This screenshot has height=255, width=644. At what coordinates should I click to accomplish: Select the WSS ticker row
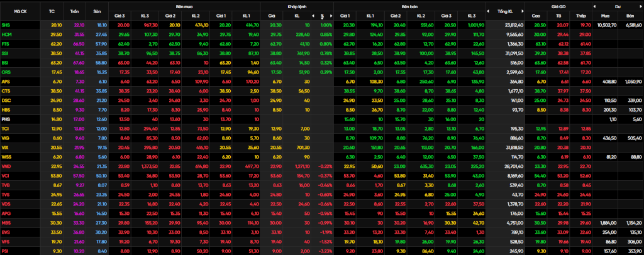coord(322,157)
